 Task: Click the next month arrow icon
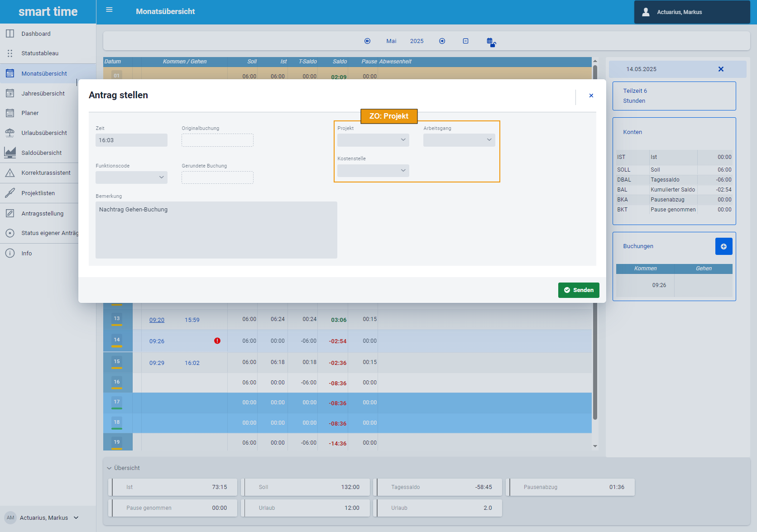[x=442, y=41]
